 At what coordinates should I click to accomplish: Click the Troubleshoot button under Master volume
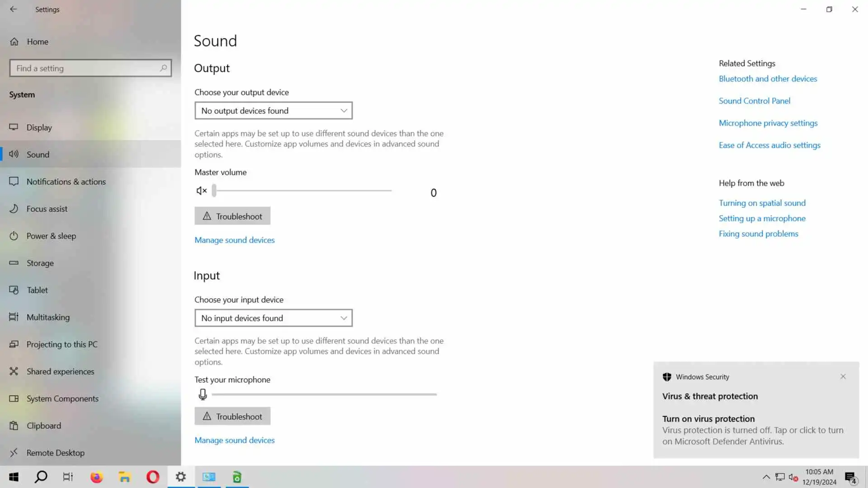(x=232, y=216)
